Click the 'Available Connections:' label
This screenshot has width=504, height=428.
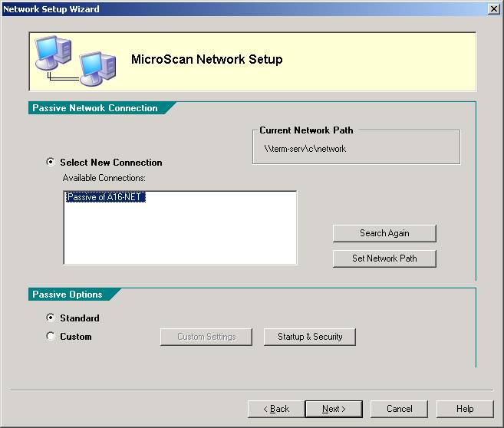click(104, 178)
